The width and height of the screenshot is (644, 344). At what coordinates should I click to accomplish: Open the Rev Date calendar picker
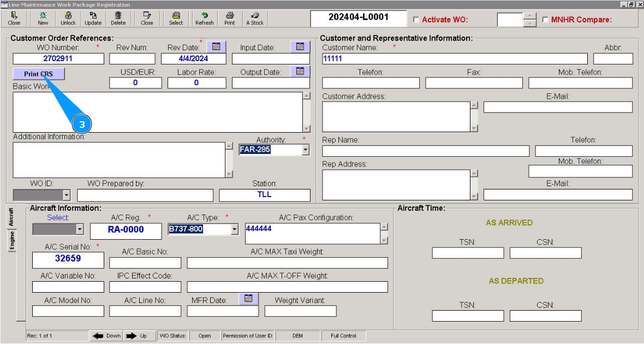point(216,47)
